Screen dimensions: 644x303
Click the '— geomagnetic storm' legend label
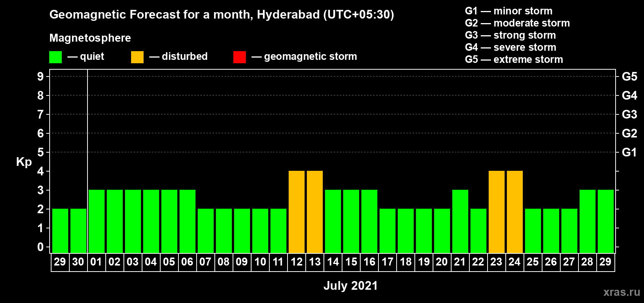pyautogui.click(x=304, y=56)
